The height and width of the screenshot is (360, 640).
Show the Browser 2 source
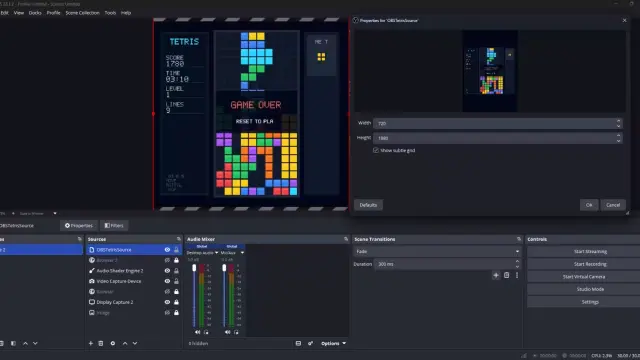(167, 260)
